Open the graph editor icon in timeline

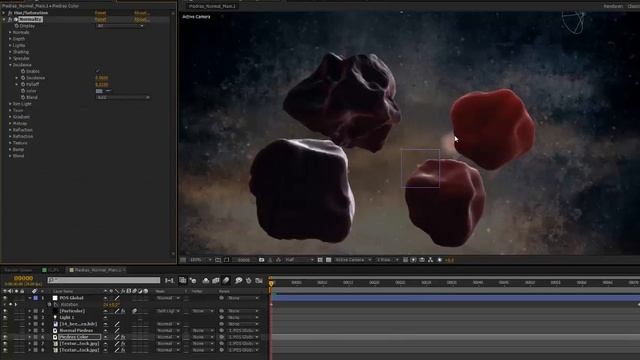(x=259, y=280)
